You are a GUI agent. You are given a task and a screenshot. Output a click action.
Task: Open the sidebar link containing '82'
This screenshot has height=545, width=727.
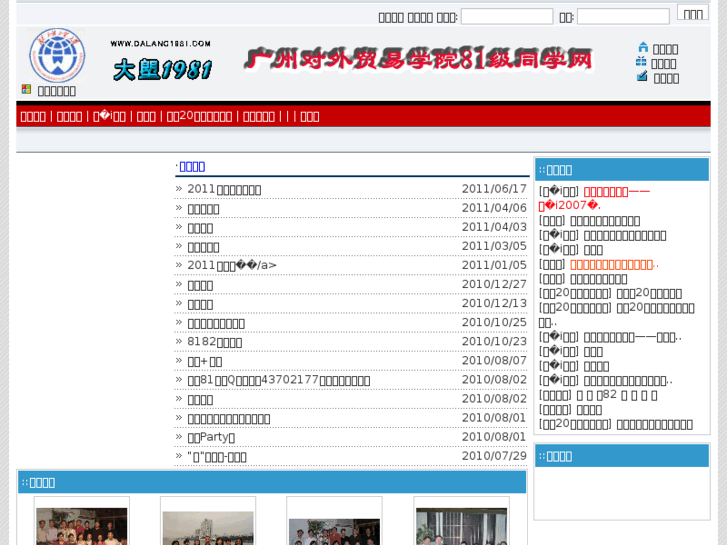point(617,395)
